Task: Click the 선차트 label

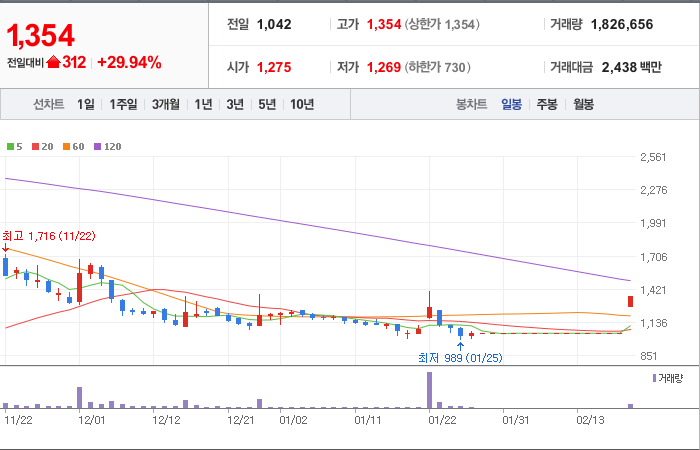Action: 49,104
